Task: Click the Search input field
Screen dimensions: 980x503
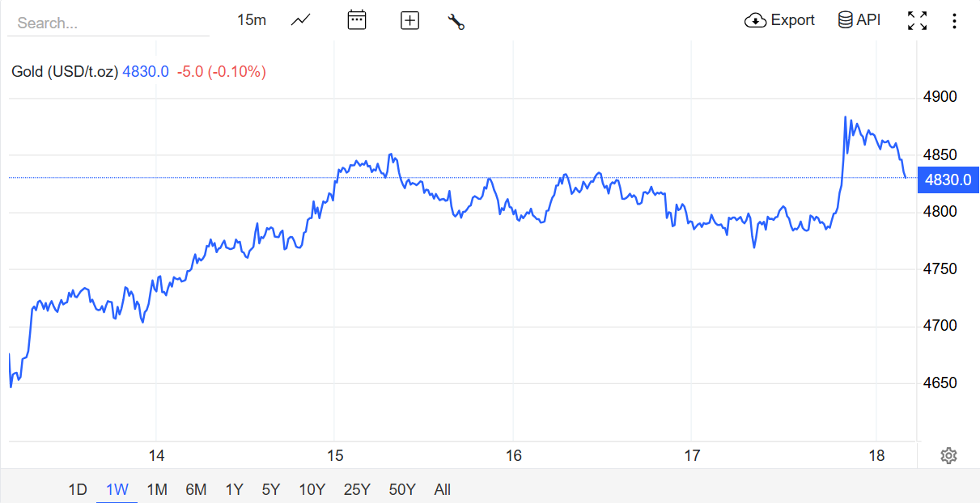Action: click(108, 23)
